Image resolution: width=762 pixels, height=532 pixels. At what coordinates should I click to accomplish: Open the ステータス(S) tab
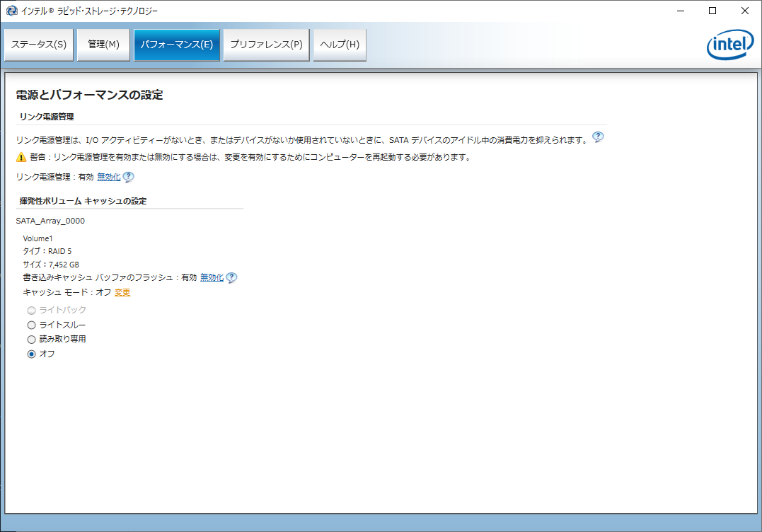(x=39, y=45)
